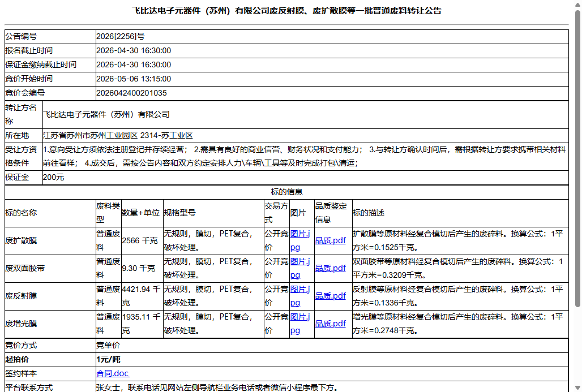The height and width of the screenshot is (392, 582).
Task: Open the 合同.doc contract sample
Action: click(x=113, y=373)
